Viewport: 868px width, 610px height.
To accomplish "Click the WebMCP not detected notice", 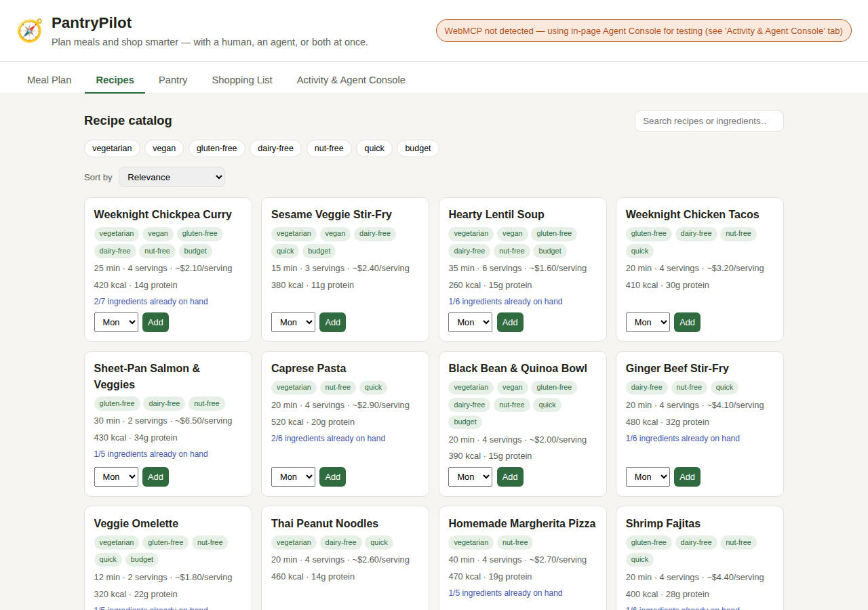I will (644, 30).
